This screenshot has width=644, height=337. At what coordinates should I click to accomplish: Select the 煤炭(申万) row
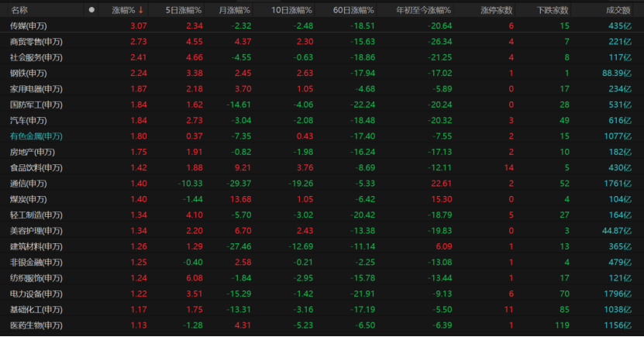click(322, 199)
